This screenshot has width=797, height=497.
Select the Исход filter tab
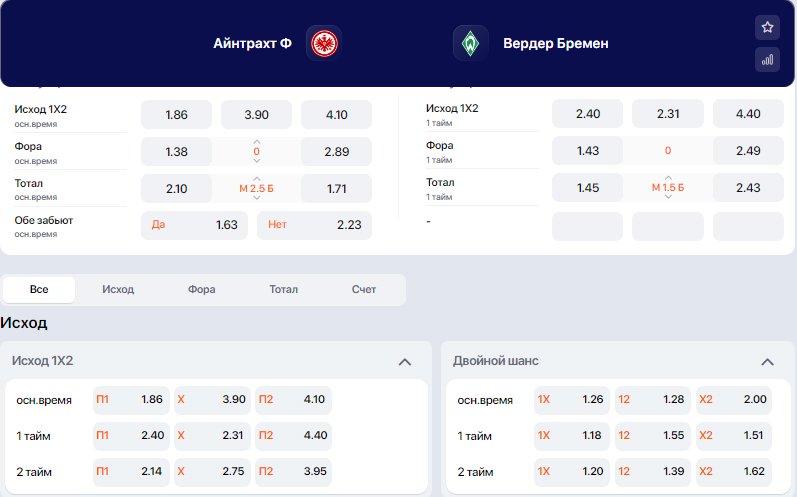coord(118,290)
